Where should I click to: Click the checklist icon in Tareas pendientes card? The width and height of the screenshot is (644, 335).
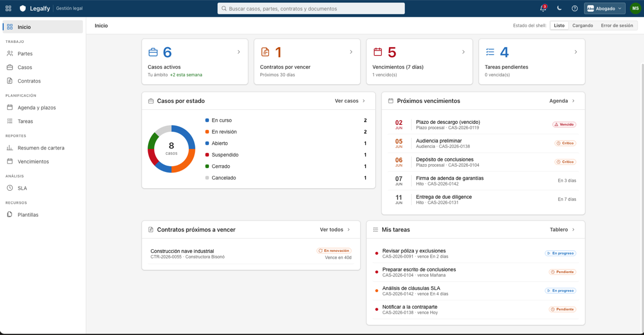click(x=490, y=52)
